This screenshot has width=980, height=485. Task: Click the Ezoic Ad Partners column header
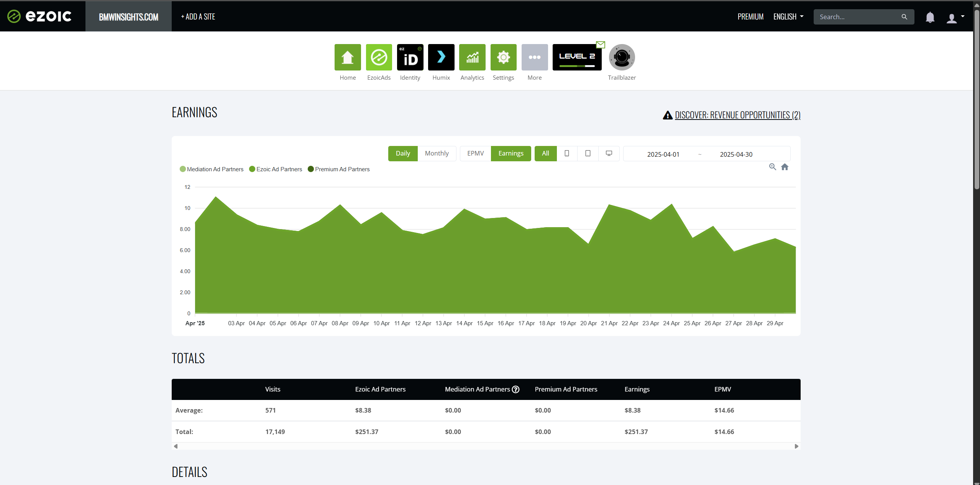coord(380,389)
